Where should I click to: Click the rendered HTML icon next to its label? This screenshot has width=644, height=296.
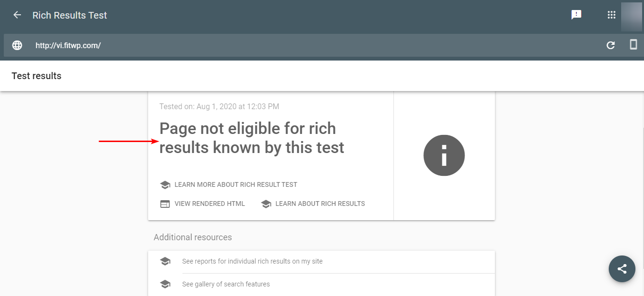click(x=165, y=203)
